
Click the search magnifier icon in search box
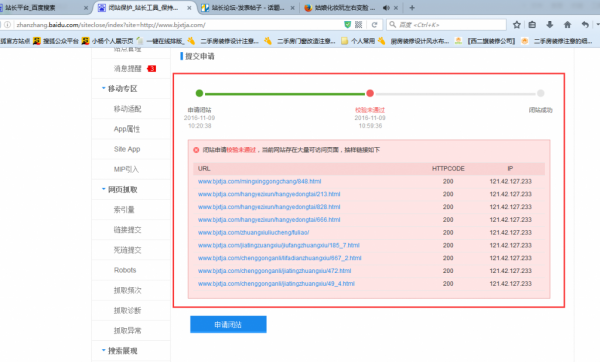(393, 25)
